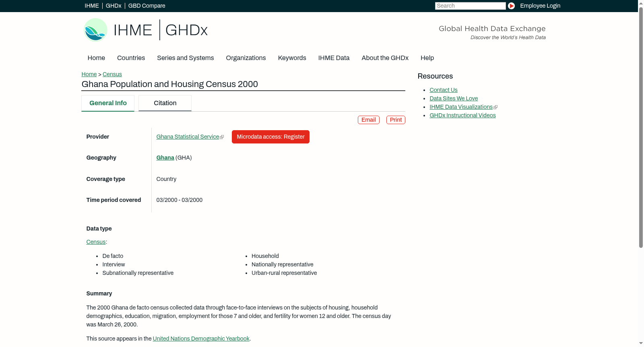This screenshot has height=347, width=644.
Task: Open the Help menu item
Action: pos(427,58)
